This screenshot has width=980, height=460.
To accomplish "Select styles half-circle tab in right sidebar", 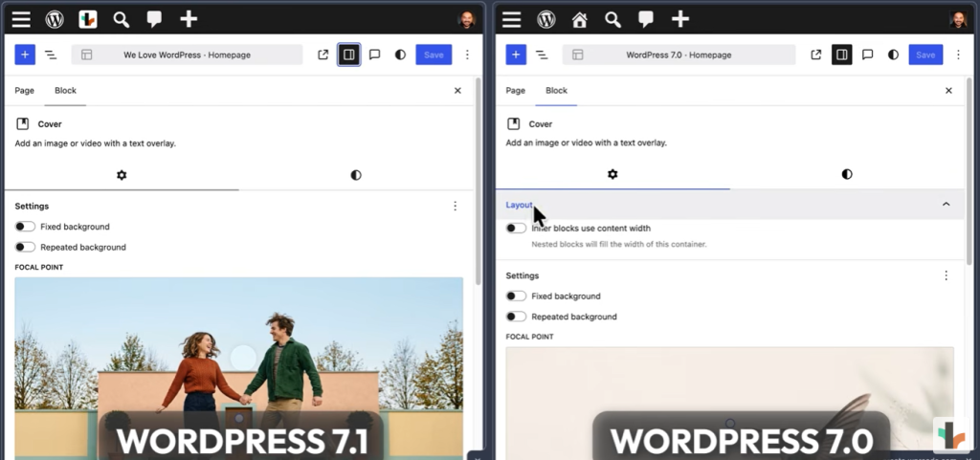I will [847, 175].
